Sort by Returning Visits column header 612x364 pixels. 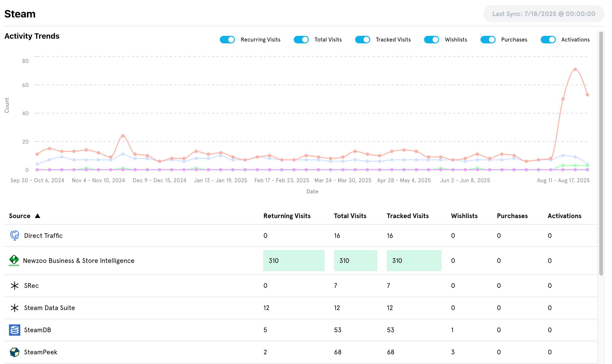[287, 216]
